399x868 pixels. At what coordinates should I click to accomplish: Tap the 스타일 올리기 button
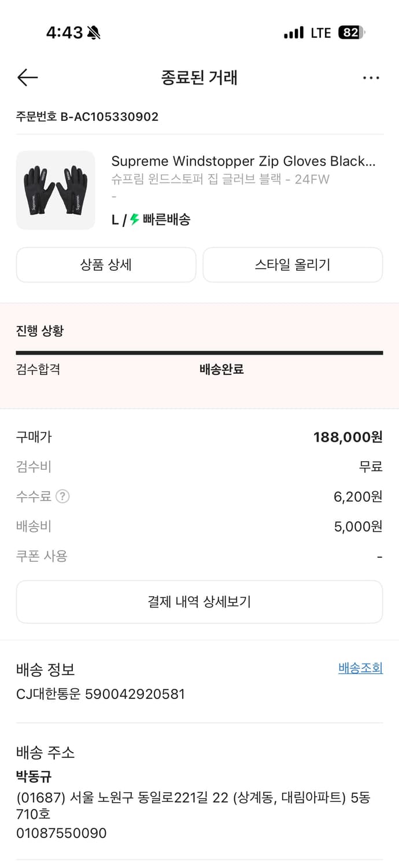point(293,264)
